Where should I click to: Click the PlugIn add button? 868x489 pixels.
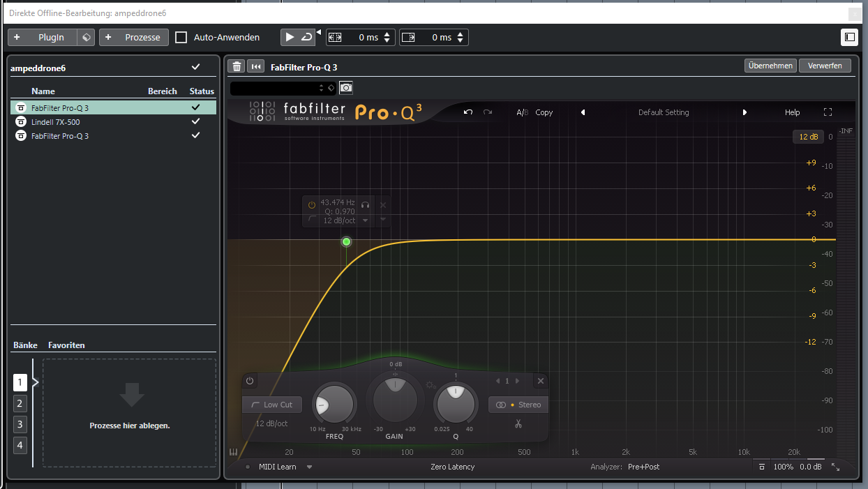tap(43, 37)
